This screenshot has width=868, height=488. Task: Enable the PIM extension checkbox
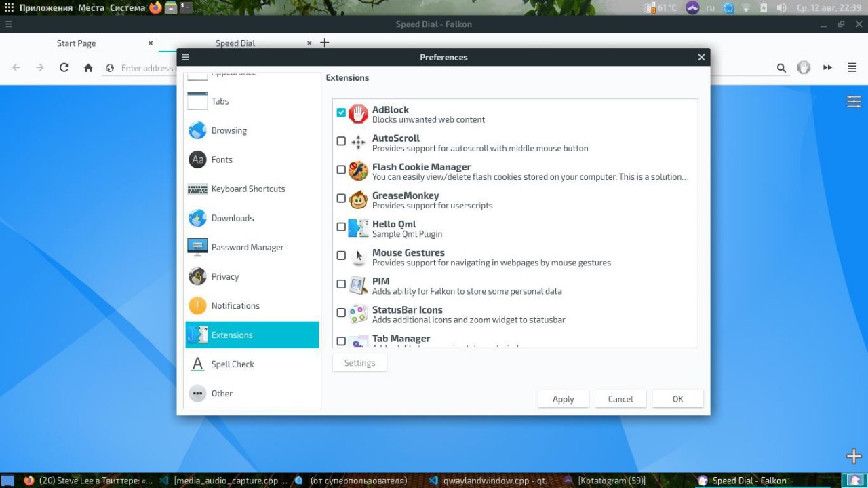coord(341,284)
